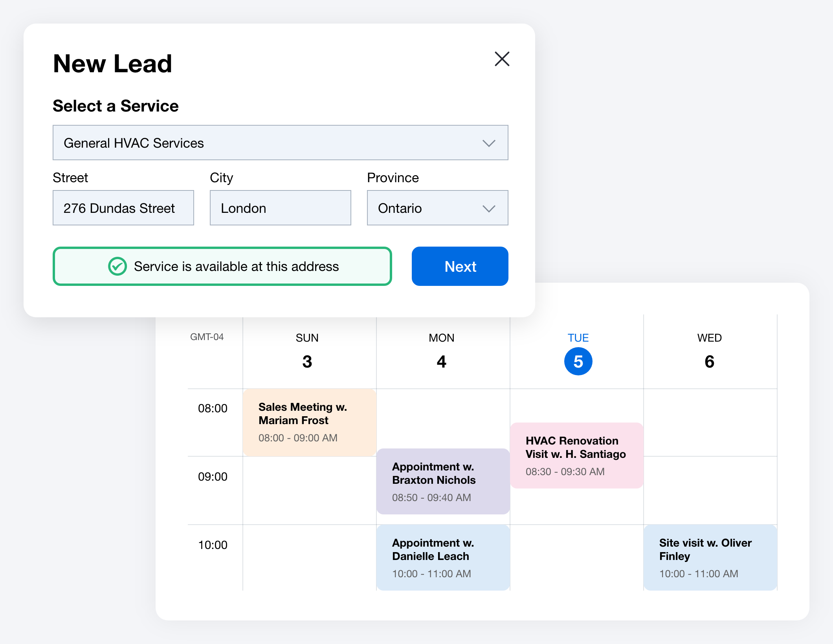Screen dimensions: 833x644
Task: Open the General HVAC Services dropdown
Action: pyautogui.click(x=280, y=143)
